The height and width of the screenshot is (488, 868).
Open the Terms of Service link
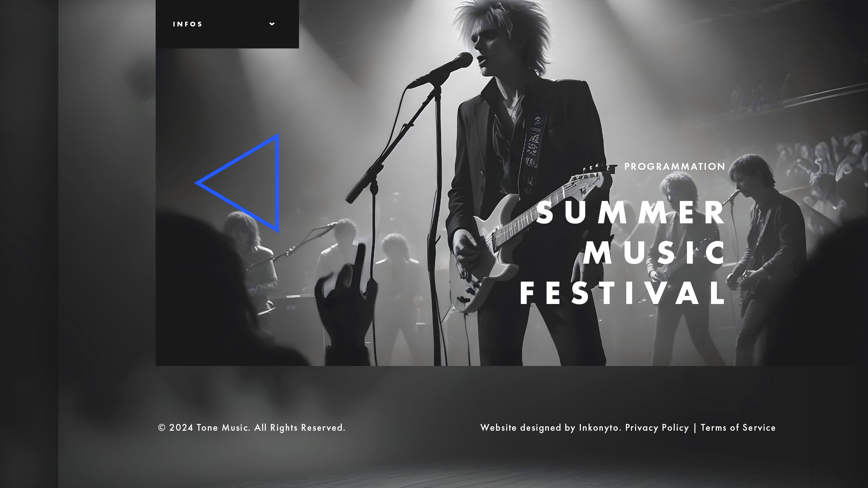click(738, 428)
